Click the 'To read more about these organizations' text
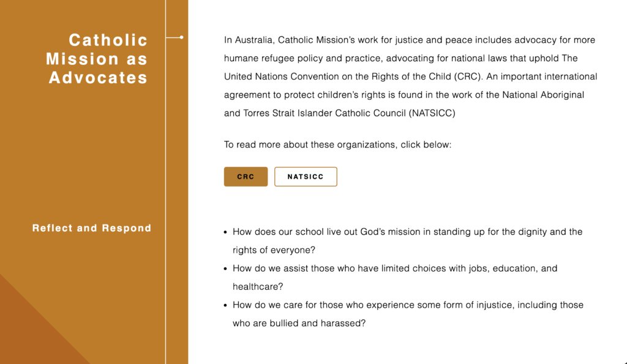Viewport: 627px width, 364px height. [337, 144]
